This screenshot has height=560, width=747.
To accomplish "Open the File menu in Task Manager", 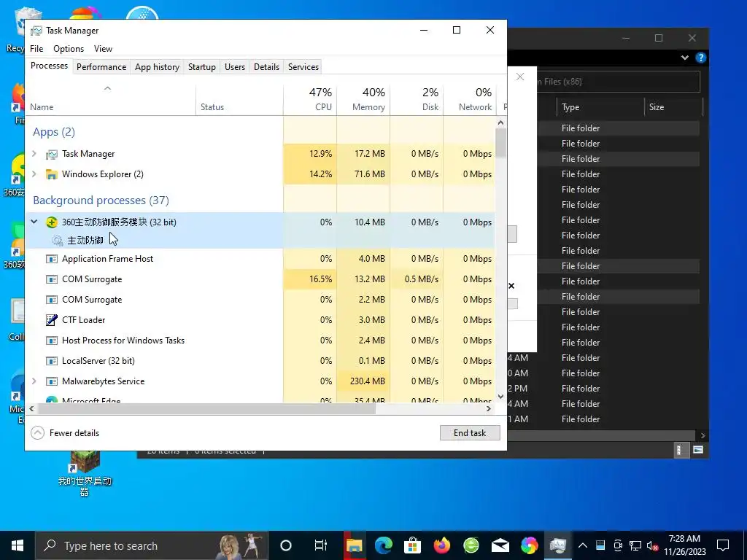I will point(36,49).
